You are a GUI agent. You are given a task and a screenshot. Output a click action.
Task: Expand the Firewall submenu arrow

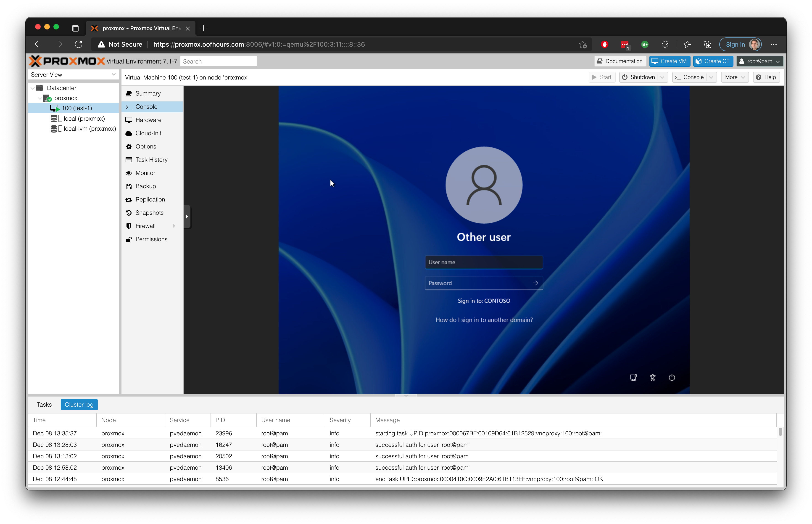(x=174, y=226)
